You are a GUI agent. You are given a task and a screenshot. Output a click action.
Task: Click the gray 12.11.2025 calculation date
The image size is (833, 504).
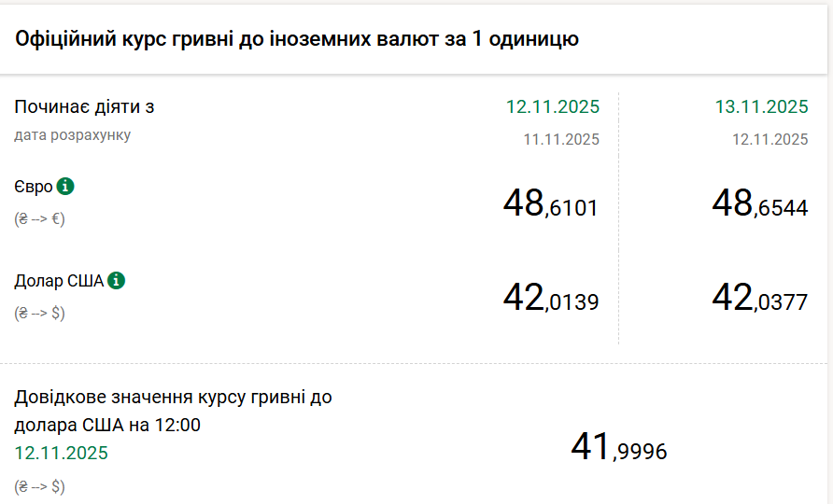769,139
